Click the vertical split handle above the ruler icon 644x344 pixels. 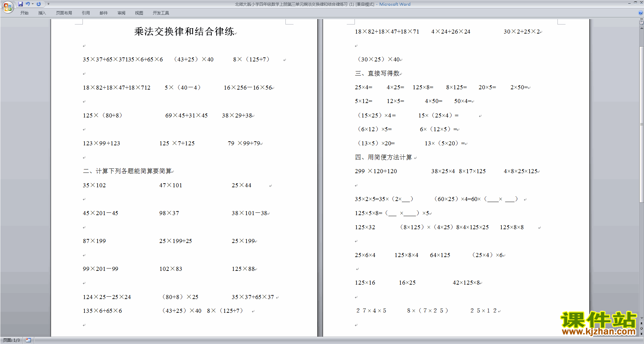(642, 19)
